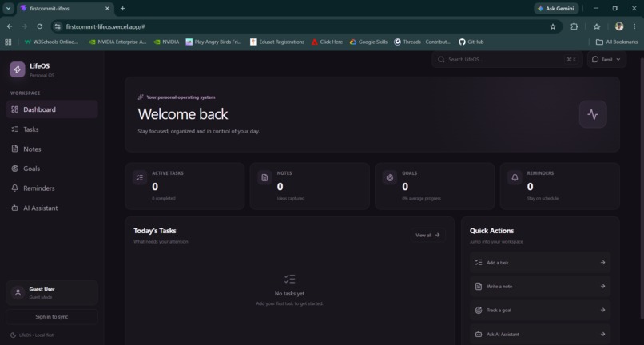
Task: Click the Sign in to sync button
Action: point(52,317)
